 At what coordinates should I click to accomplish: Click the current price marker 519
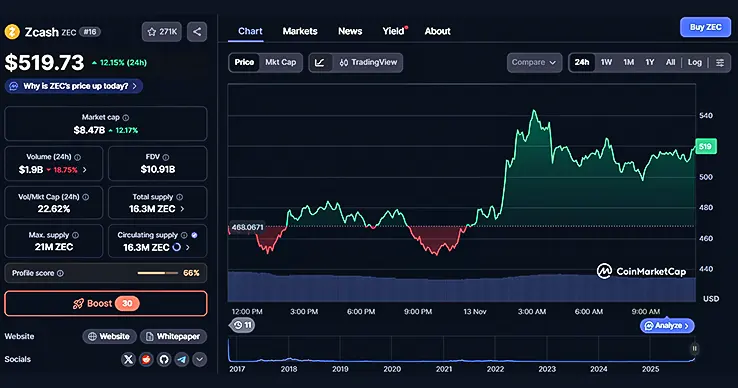pos(706,147)
